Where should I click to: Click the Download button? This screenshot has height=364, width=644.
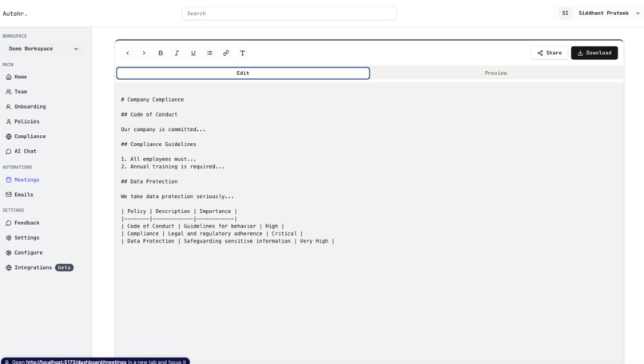click(594, 53)
